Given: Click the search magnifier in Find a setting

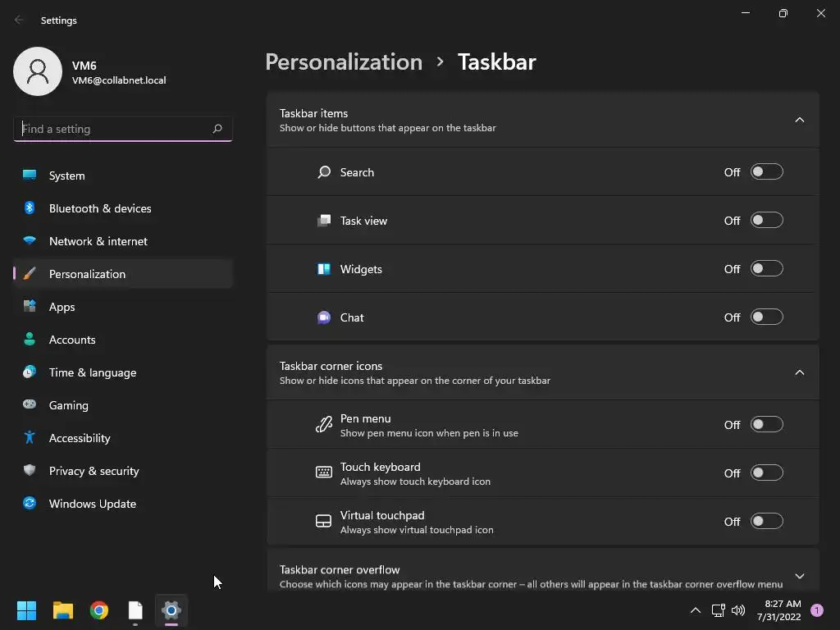Looking at the screenshot, I should [x=217, y=129].
